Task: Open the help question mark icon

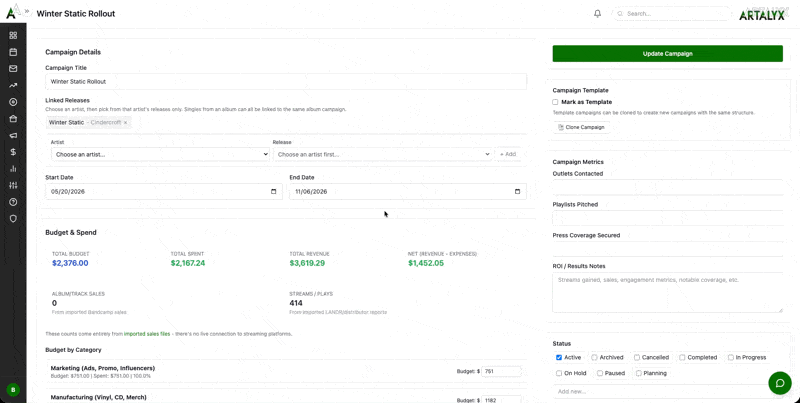Action: click(x=13, y=202)
